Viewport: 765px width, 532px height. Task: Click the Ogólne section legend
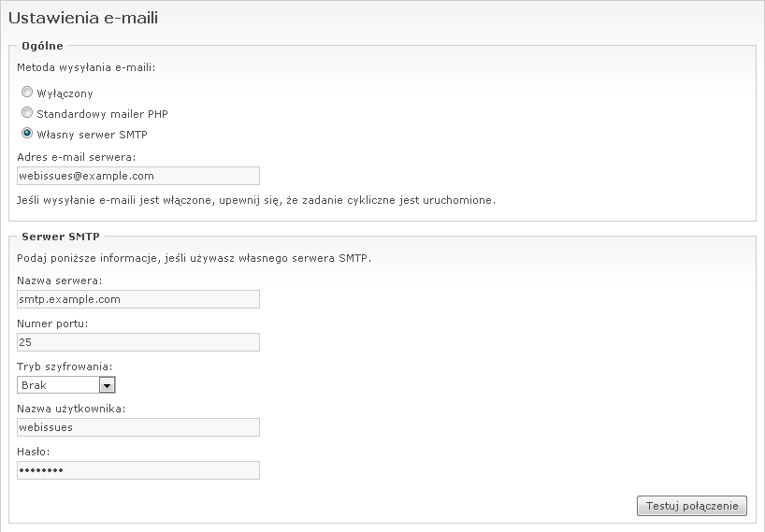42,46
